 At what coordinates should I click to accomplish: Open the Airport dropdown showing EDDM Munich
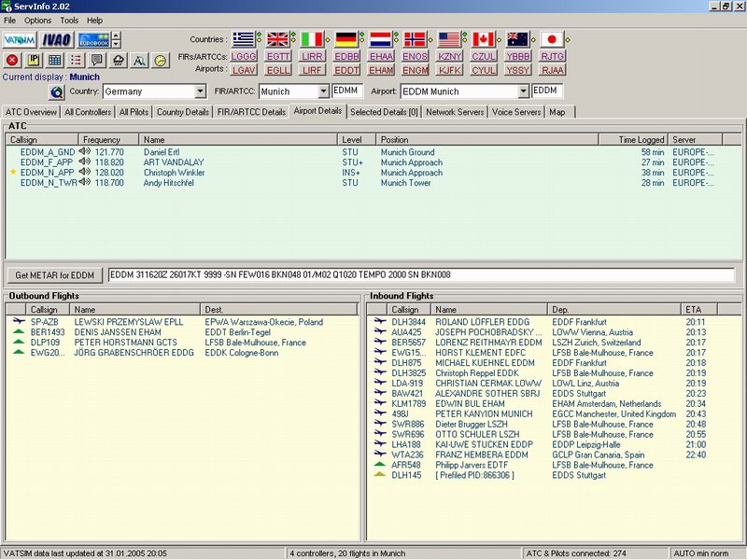523,91
